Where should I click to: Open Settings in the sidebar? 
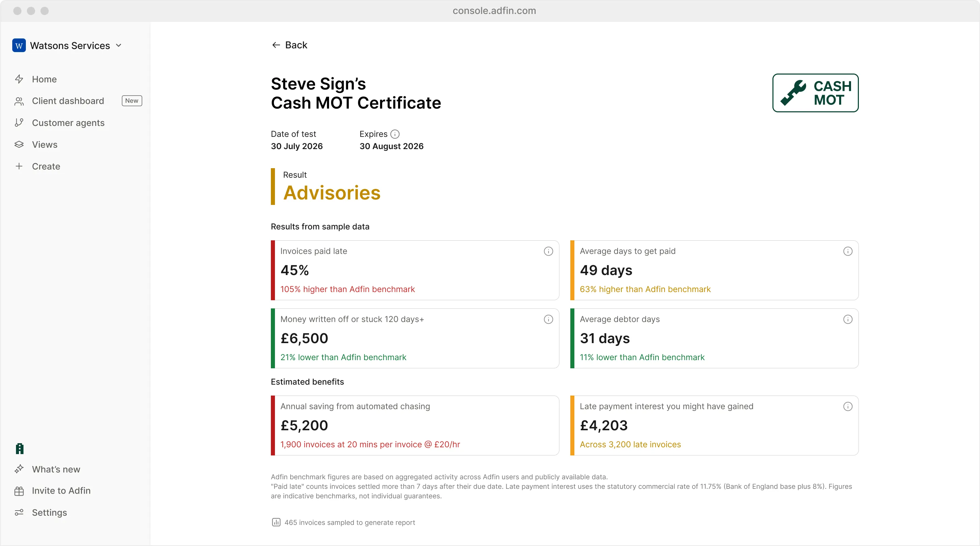coord(49,513)
